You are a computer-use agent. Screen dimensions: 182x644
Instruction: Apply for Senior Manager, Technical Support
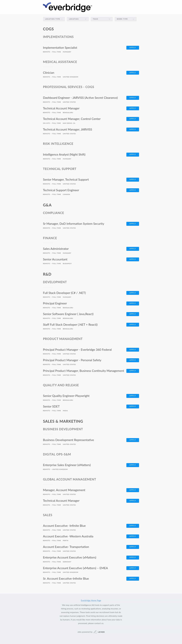tap(132, 179)
